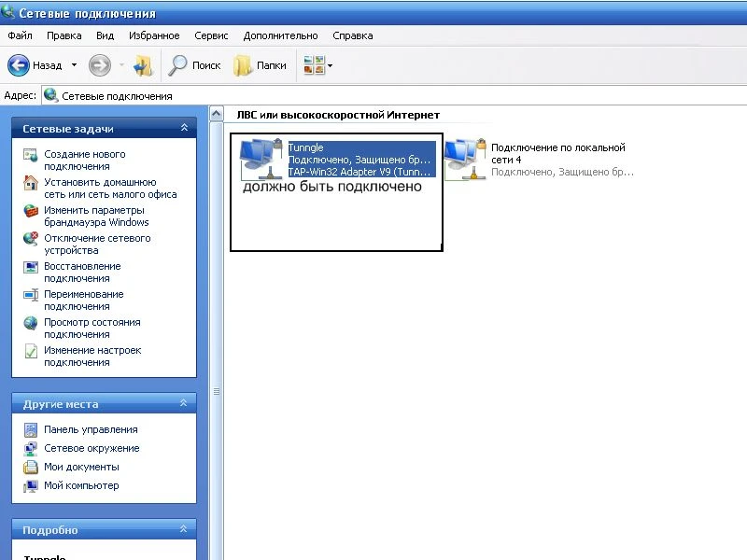Open Мои документы link
This screenshot has width=747, height=560.
click(81, 467)
